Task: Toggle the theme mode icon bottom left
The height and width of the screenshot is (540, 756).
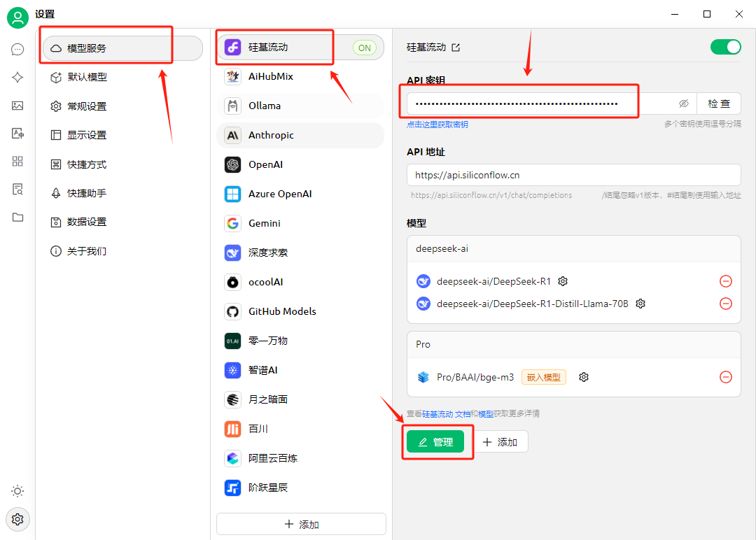Action: tap(17, 491)
